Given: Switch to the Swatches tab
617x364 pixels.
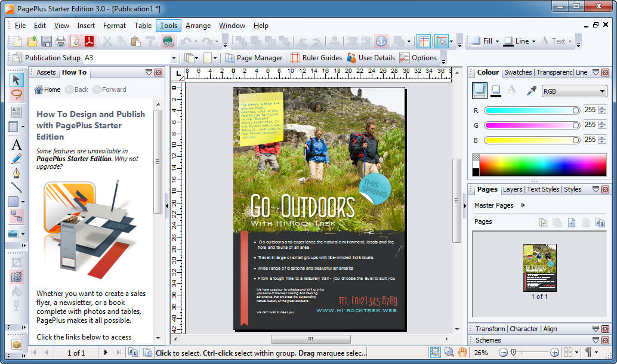Looking at the screenshot, I should coord(518,72).
